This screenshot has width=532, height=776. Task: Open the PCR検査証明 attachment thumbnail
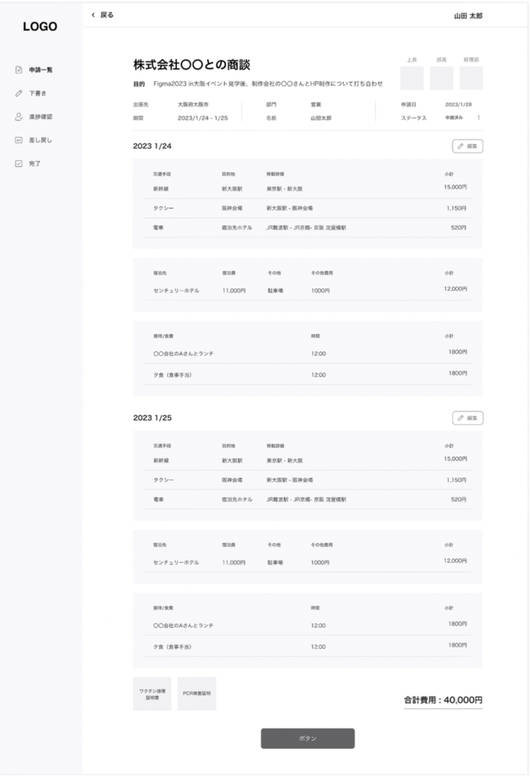[197, 694]
